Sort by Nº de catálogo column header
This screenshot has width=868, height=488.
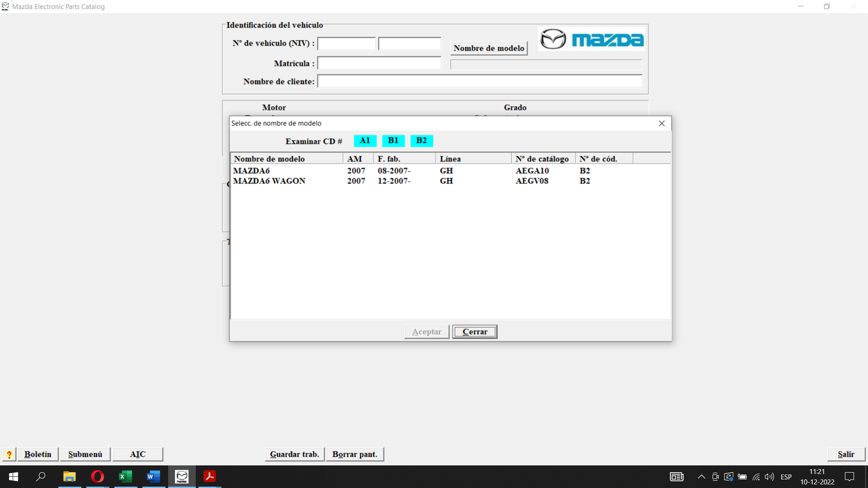click(543, 158)
